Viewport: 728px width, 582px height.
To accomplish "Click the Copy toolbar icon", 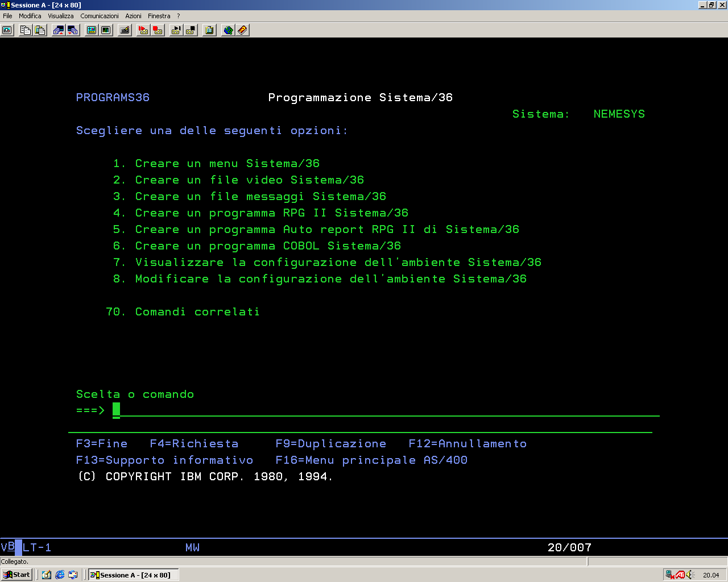I will (x=25, y=30).
